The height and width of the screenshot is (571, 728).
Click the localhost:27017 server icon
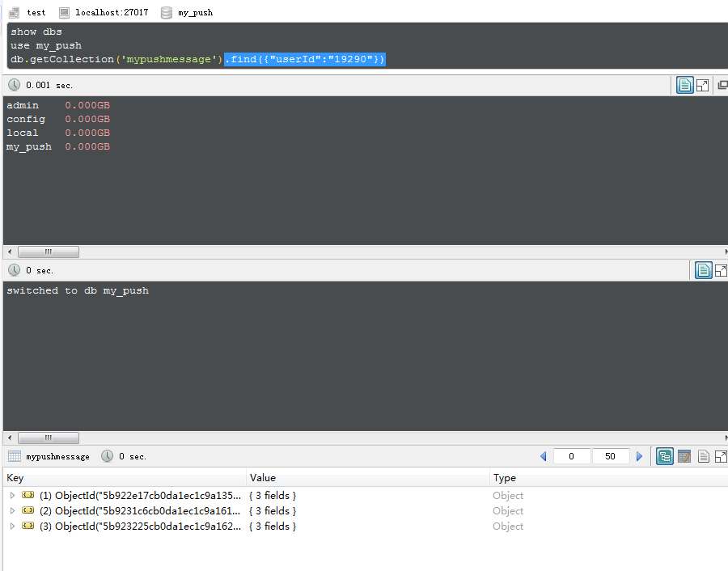(x=64, y=12)
